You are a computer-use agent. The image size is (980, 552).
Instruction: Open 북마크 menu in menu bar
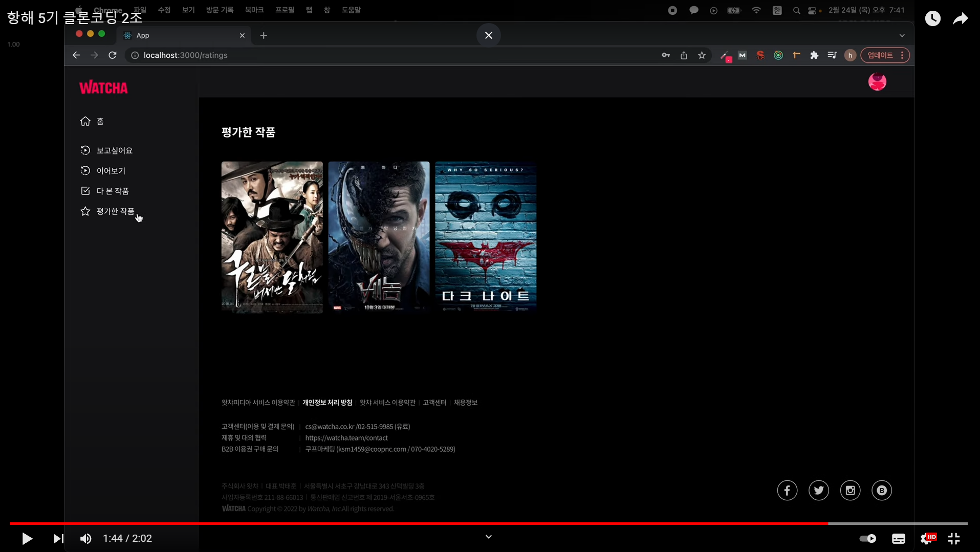coord(254,10)
